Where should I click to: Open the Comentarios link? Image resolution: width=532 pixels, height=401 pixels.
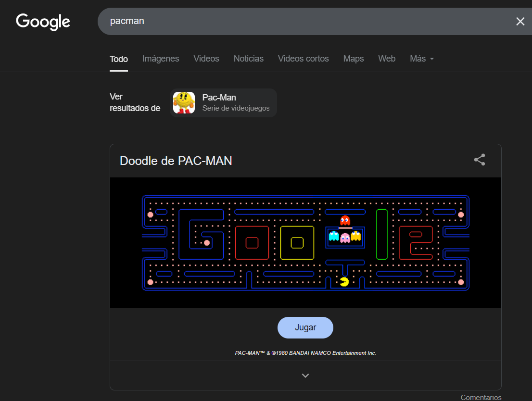tap(481, 397)
